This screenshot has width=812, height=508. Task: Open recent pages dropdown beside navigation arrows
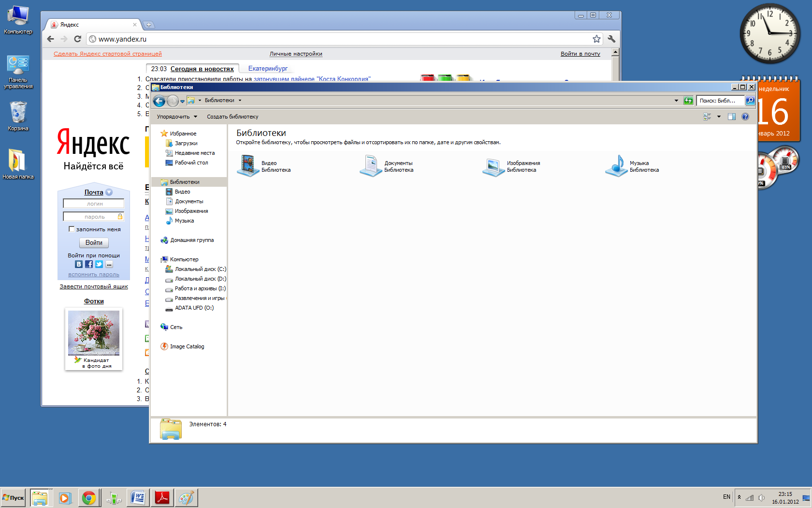(182, 101)
